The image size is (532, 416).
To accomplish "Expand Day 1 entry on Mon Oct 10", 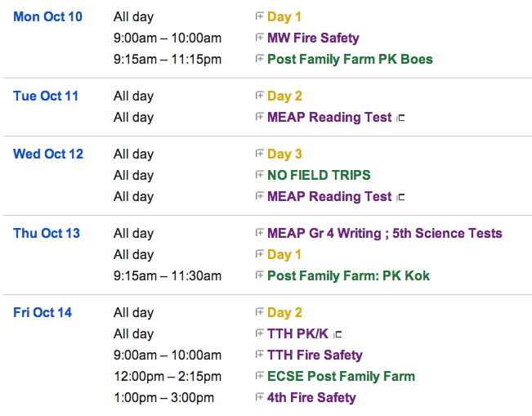I will (259, 16).
